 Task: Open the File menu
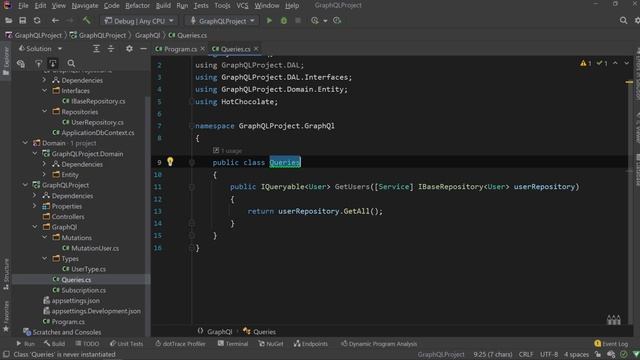pyautogui.click(x=23, y=6)
